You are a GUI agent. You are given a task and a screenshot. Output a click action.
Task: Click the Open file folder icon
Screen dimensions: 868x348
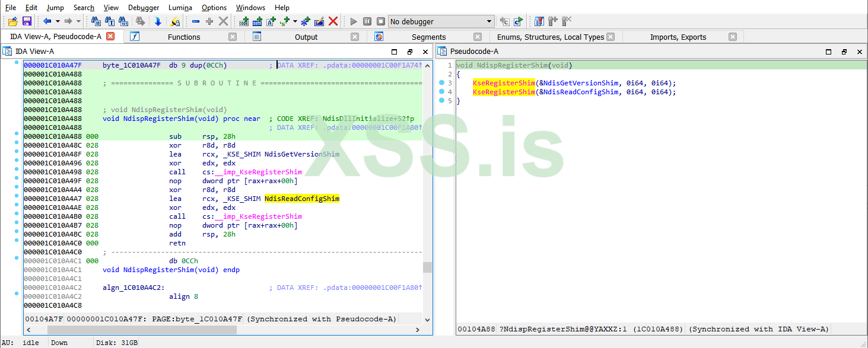tap(12, 21)
